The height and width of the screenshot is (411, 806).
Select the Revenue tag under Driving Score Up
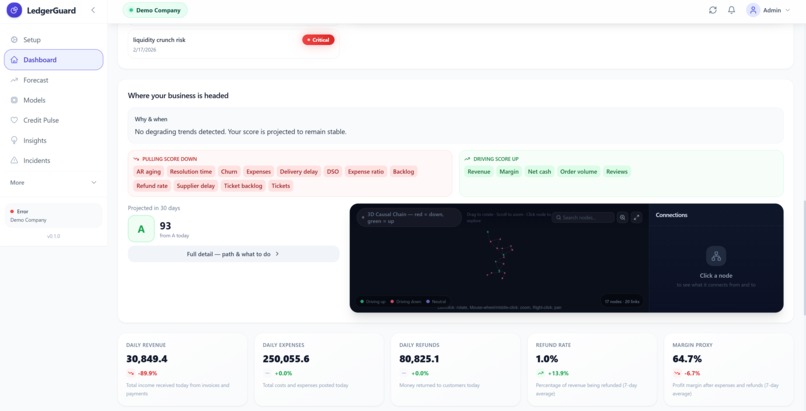(479, 172)
